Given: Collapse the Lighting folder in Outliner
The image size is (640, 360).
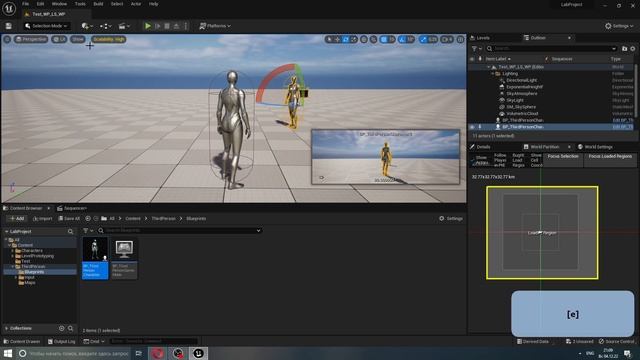Looking at the screenshot, I should 493,74.
